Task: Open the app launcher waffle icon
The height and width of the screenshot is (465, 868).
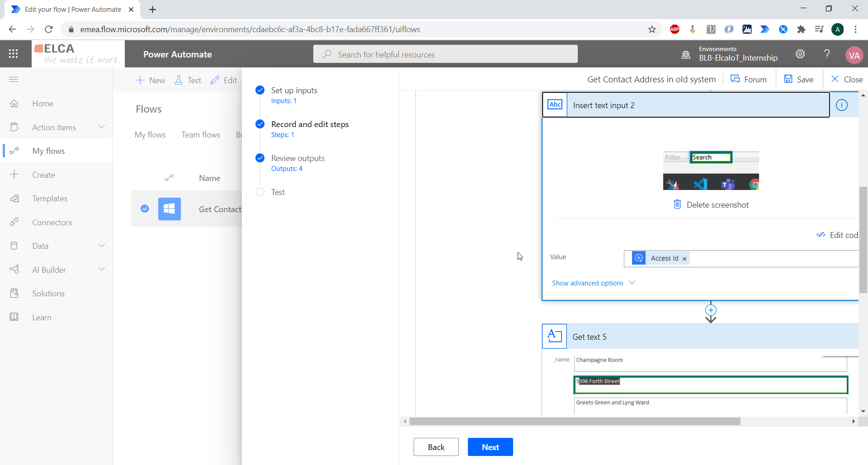Action: pyautogui.click(x=14, y=54)
